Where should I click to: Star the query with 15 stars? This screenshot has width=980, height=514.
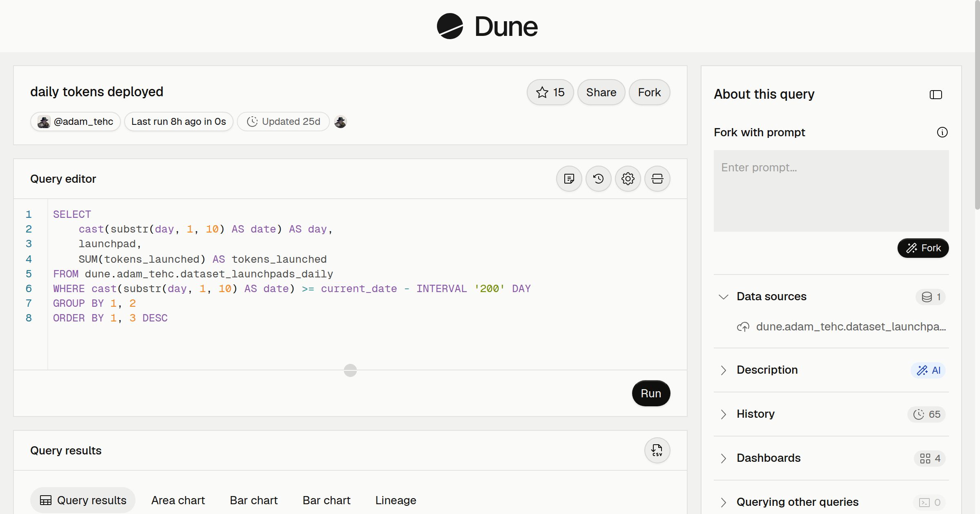click(x=550, y=92)
